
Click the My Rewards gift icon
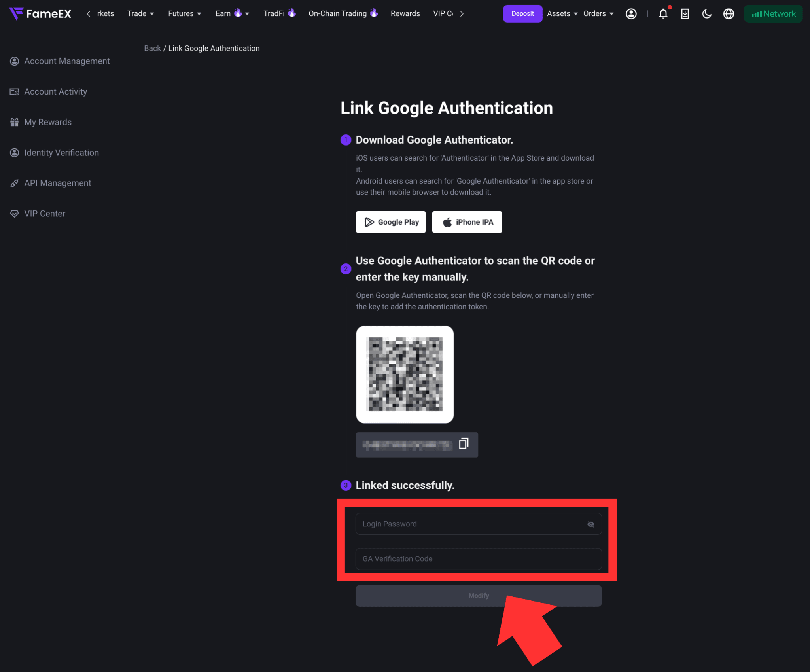(x=15, y=122)
